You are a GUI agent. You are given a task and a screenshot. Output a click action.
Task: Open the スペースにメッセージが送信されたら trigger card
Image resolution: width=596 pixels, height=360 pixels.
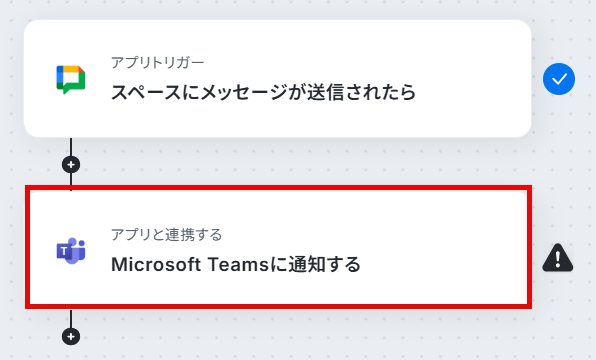point(277,79)
